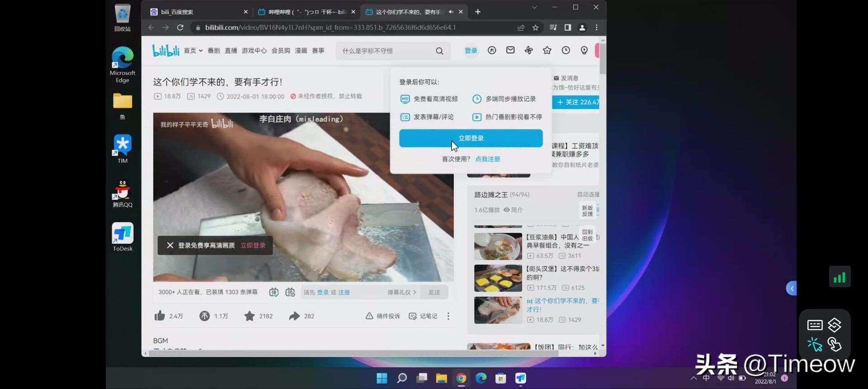Image resolution: width=868 pixels, height=389 pixels.
Task: Open File Explorer from taskbar
Action: [441, 378]
